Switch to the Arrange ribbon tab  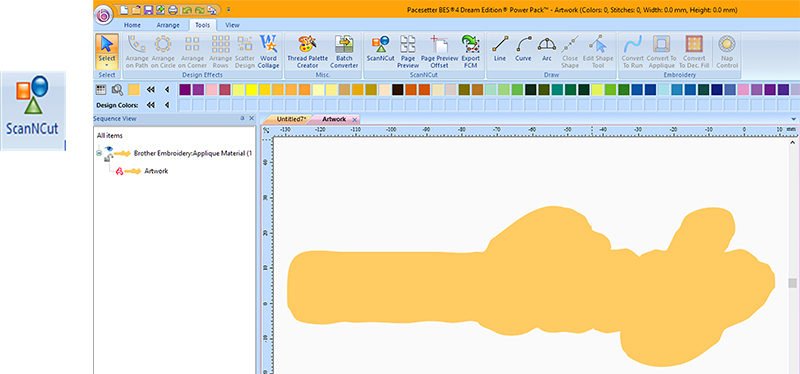pos(168,25)
